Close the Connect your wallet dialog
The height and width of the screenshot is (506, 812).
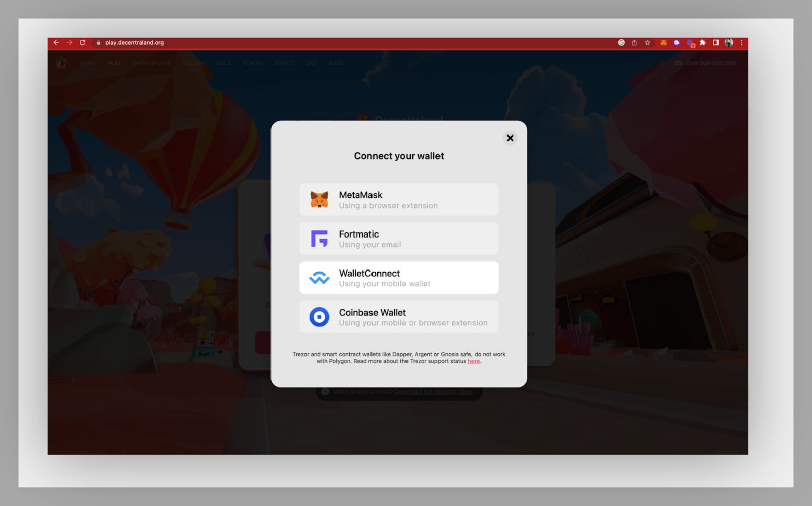click(x=510, y=138)
